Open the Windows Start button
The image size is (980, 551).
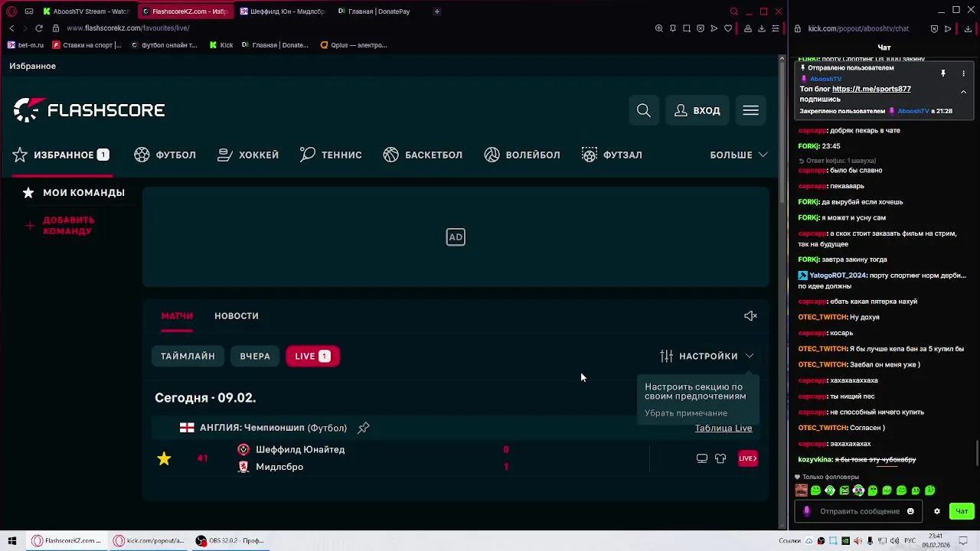[x=11, y=540]
